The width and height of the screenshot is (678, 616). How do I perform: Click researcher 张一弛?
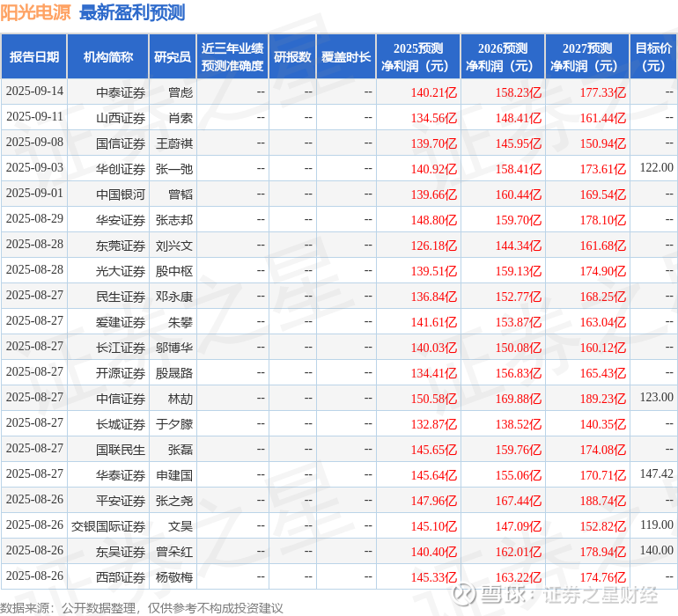[174, 169]
